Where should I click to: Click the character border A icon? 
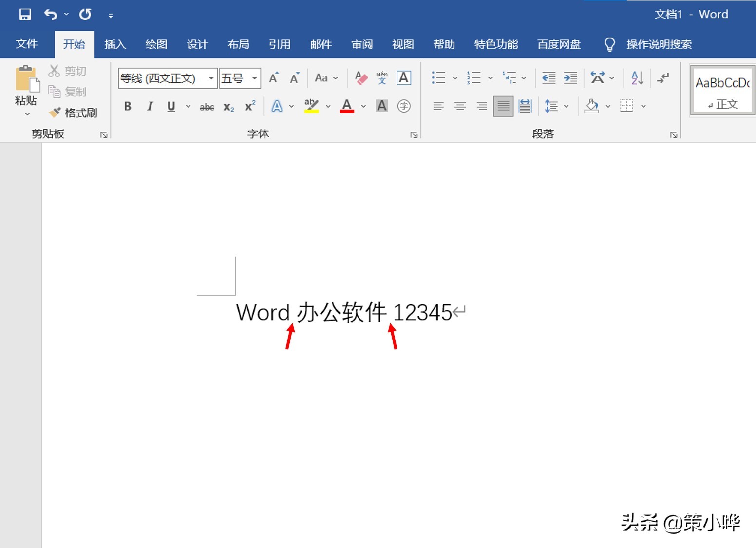404,78
